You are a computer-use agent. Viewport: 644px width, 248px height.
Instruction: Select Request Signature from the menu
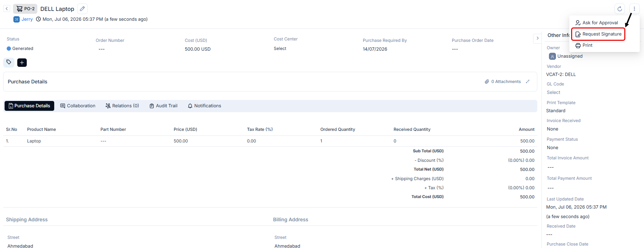pos(598,34)
